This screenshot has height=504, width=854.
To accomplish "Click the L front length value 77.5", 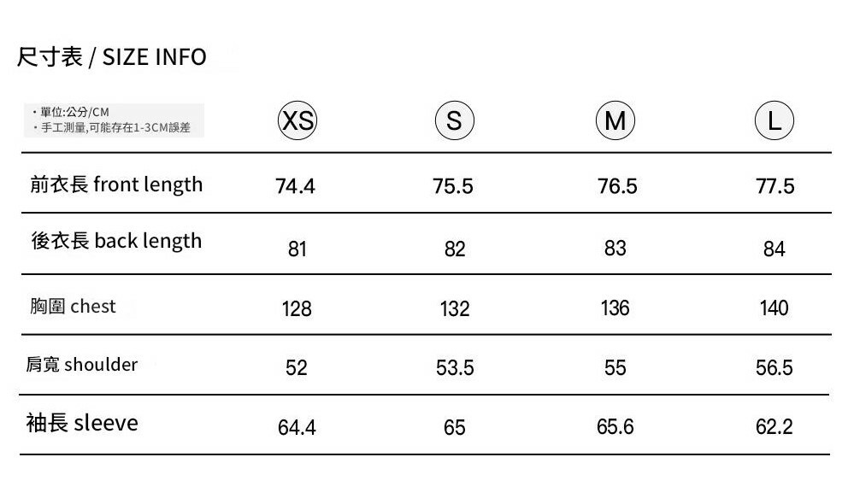I will [x=774, y=186].
